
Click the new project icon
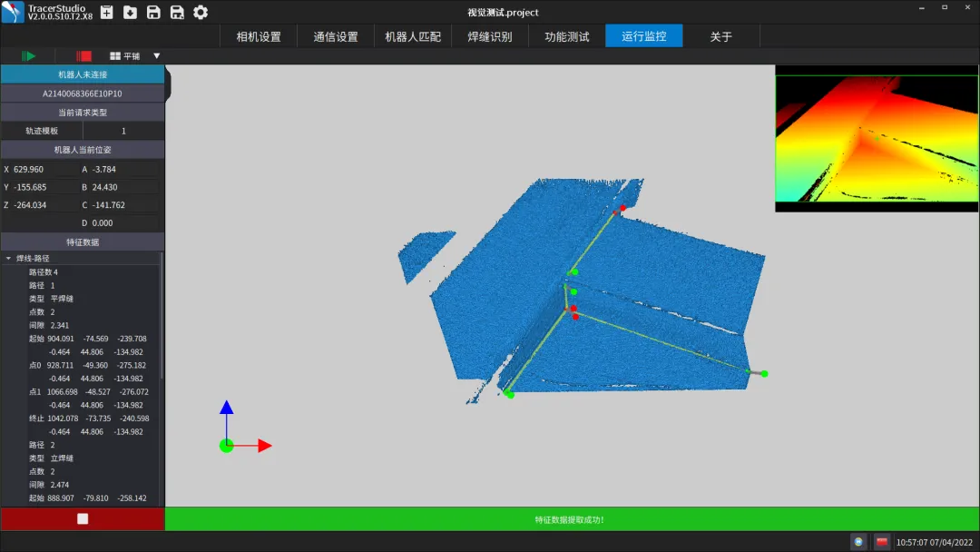(106, 13)
